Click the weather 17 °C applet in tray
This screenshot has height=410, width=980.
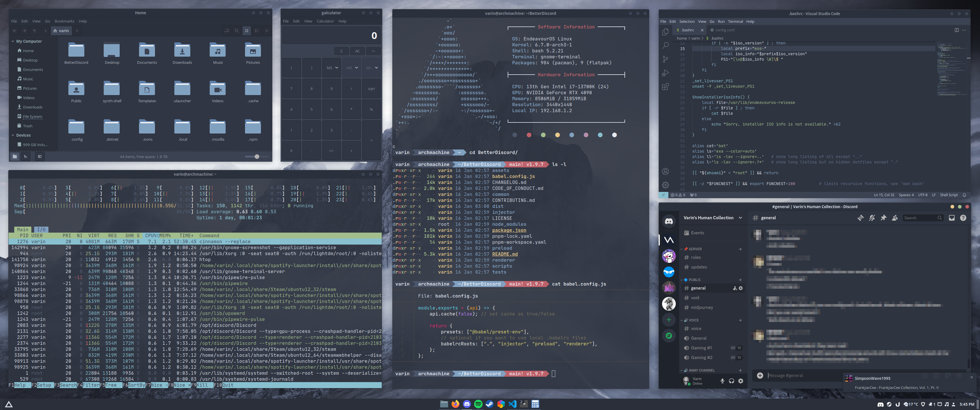(911, 404)
